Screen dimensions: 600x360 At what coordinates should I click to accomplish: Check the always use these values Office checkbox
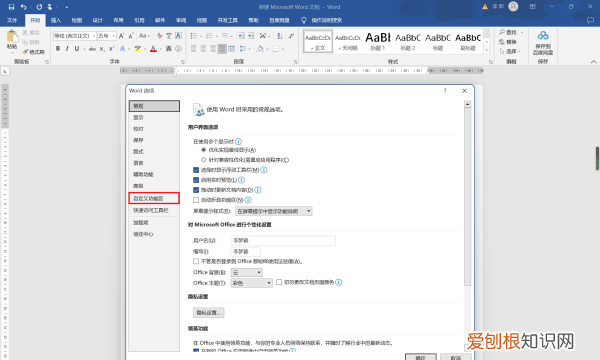click(x=196, y=261)
